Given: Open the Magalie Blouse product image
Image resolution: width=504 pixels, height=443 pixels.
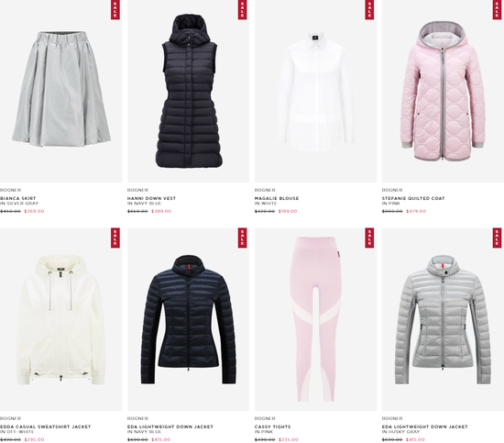Looking at the screenshot, I should pyautogui.click(x=315, y=91).
